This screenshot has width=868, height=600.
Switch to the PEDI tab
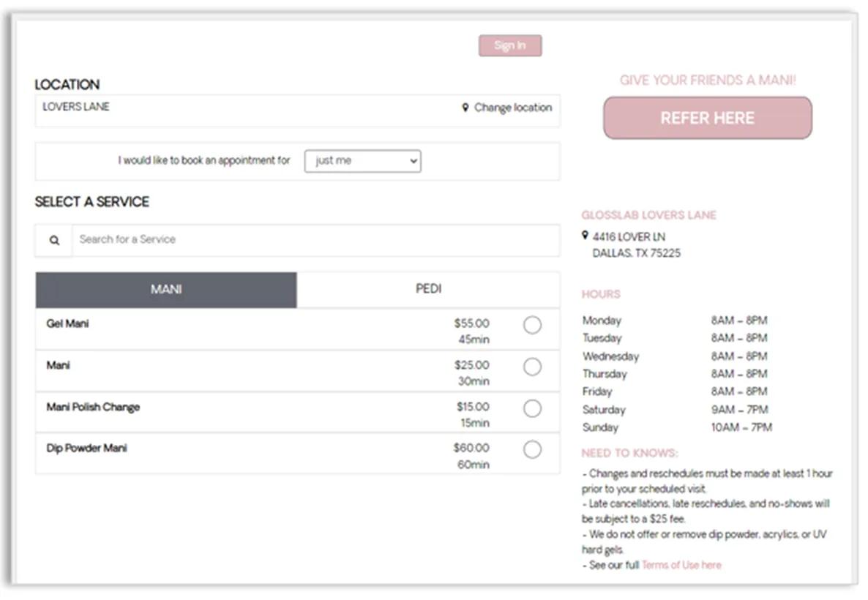(428, 289)
